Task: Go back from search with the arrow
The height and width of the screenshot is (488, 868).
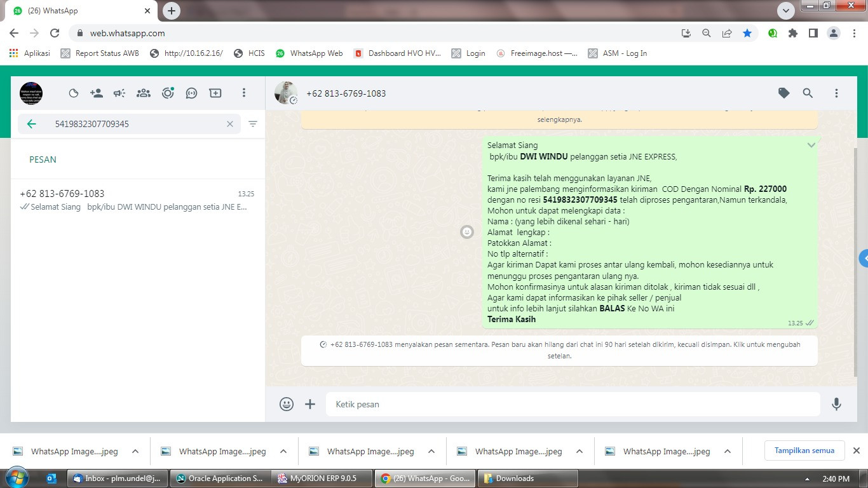Action: pyautogui.click(x=31, y=124)
